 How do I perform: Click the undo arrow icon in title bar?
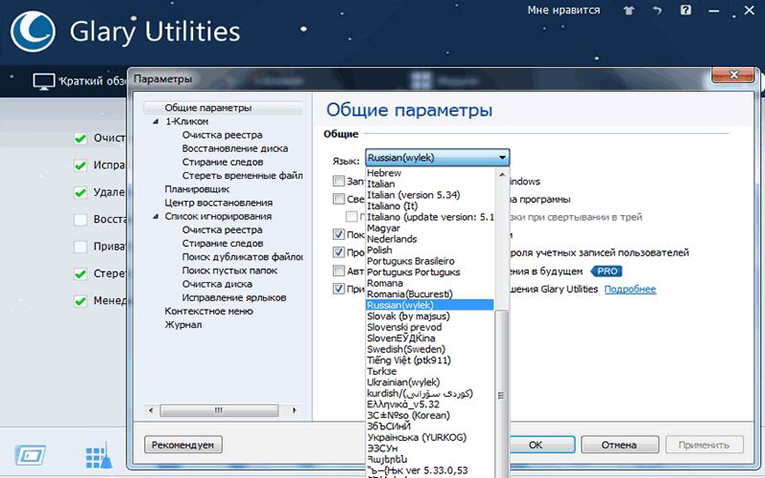pyautogui.click(x=657, y=10)
